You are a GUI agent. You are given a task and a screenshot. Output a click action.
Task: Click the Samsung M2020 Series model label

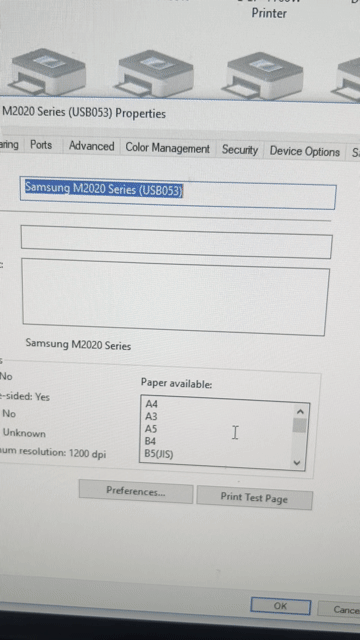78,344
